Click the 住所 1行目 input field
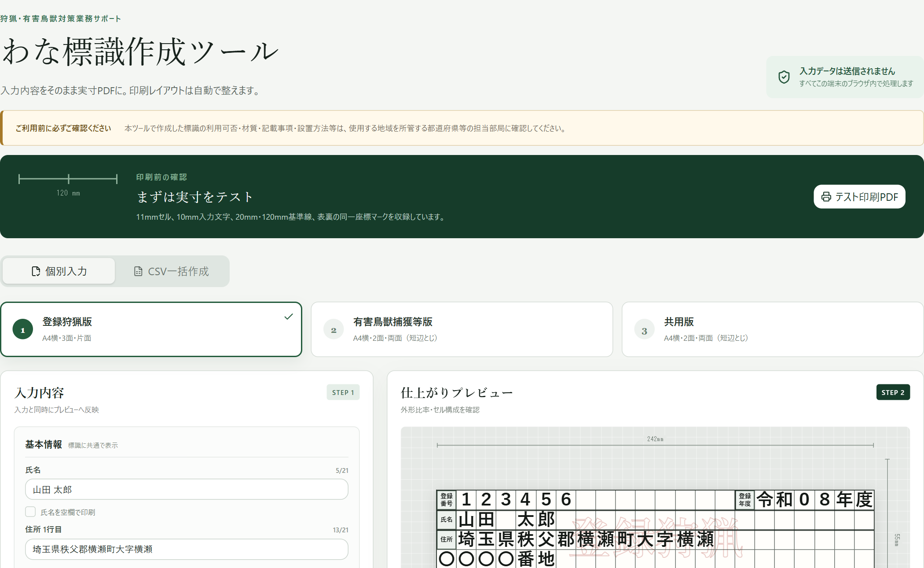The height and width of the screenshot is (568, 924). 187,549
